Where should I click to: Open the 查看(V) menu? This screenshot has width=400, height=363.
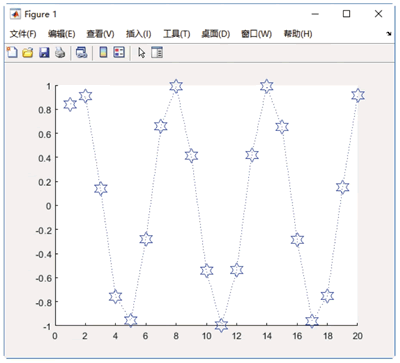pos(100,34)
